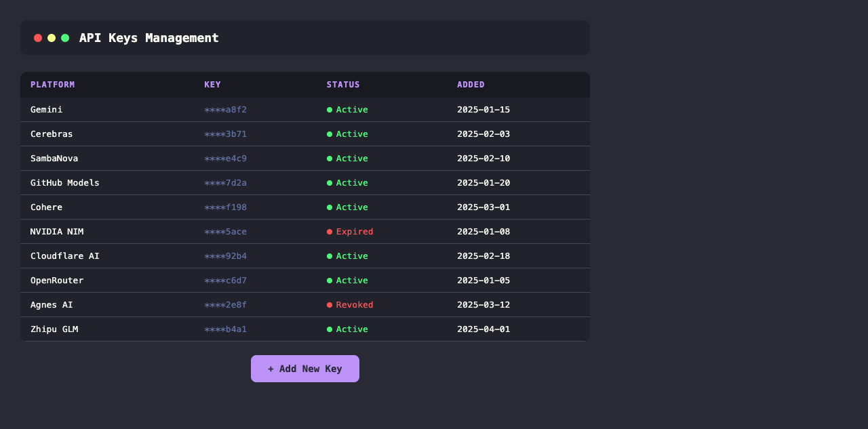Select masked key ending e4c9
Screen dimensions: 868x429
click(x=226, y=159)
